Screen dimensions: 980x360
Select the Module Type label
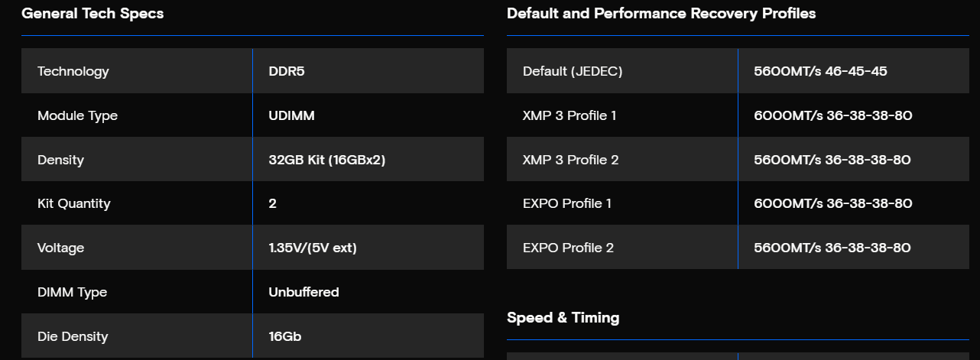tap(77, 116)
